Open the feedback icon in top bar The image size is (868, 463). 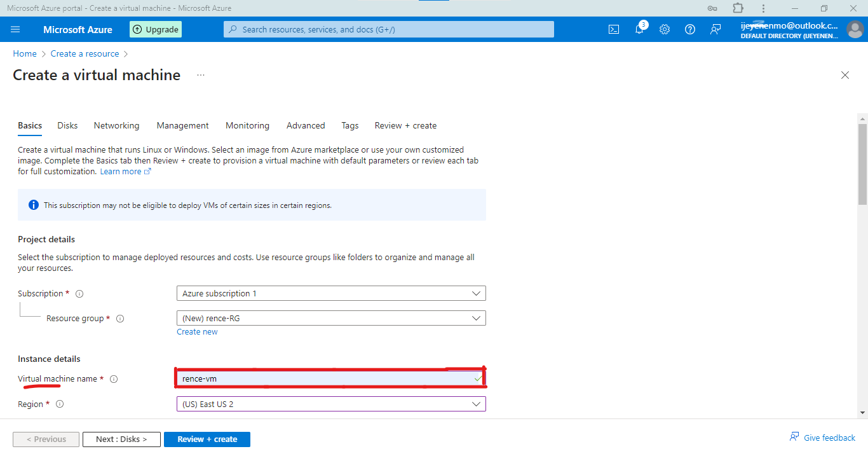715,29
